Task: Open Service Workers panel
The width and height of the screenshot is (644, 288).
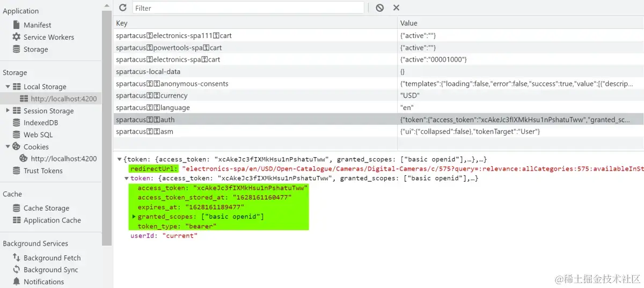Action: pyautogui.click(x=49, y=37)
